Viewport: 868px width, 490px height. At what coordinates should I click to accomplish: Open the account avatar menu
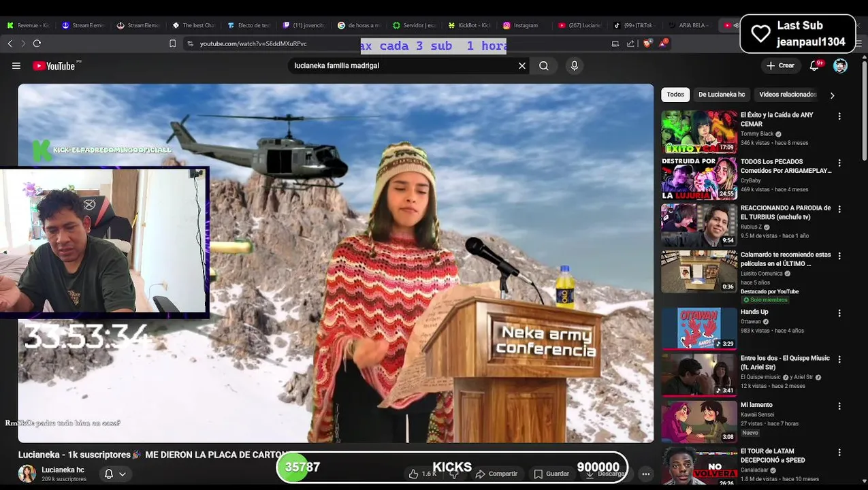click(841, 66)
